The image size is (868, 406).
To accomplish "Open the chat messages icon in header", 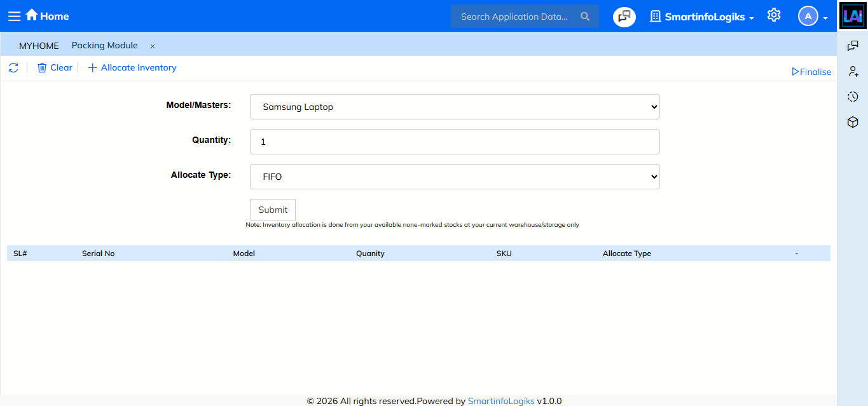I will coord(624,17).
